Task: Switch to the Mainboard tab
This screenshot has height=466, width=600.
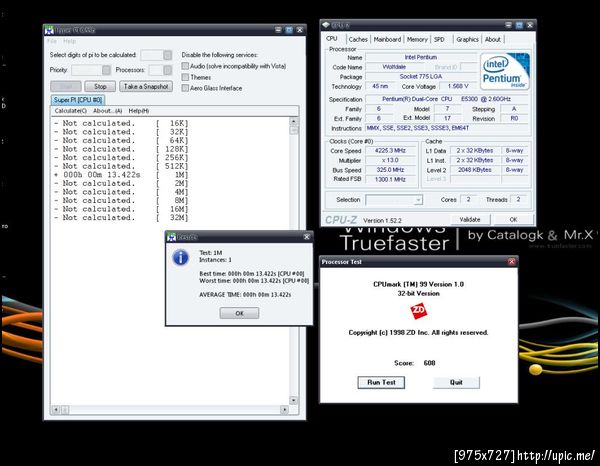Action: [x=387, y=39]
